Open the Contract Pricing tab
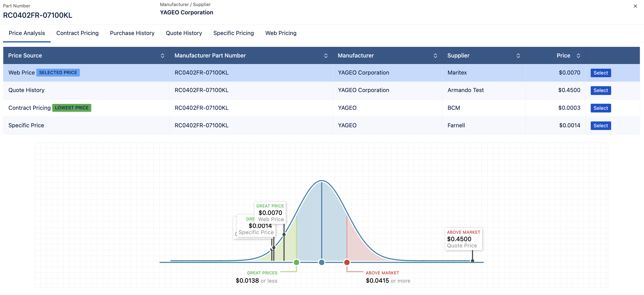Viewport: 644px width, 295px height. point(77,33)
